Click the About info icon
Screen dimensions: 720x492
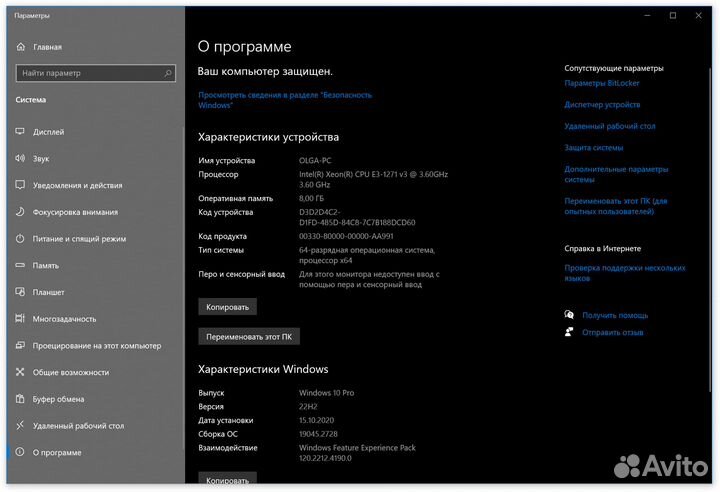20,452
